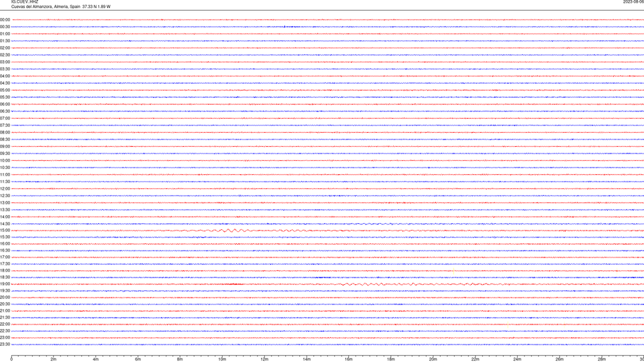644x362 pixels.
Task: Click the 07:00 row label
Action: point(5,118)
